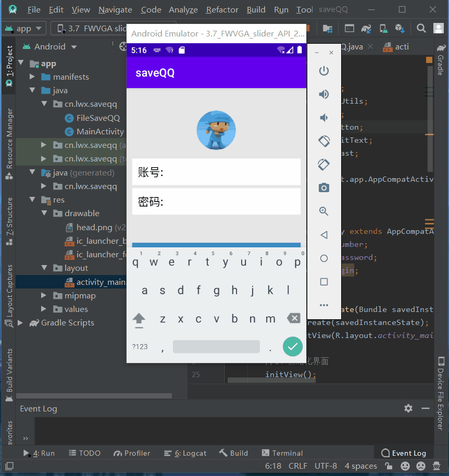Tap emulator Back triangle button

(x=323, y=235)
